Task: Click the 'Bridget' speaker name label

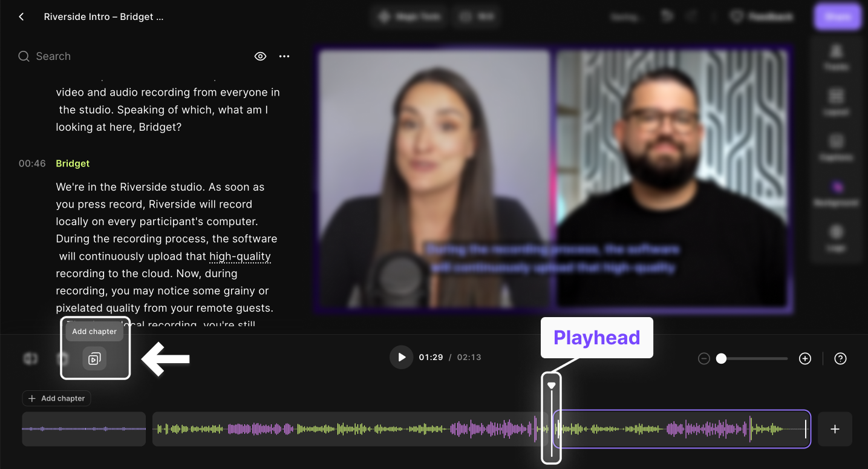Action: pyautogui.click(x=73, y=163)
